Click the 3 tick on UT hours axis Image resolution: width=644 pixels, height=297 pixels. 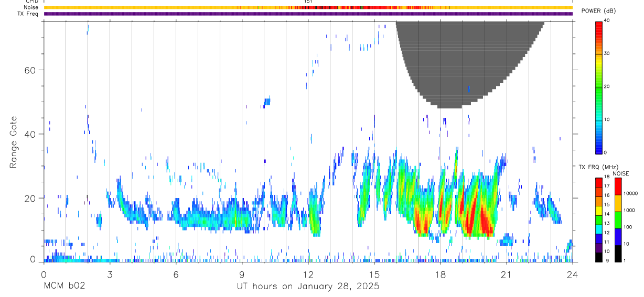[x=110, y=274]
